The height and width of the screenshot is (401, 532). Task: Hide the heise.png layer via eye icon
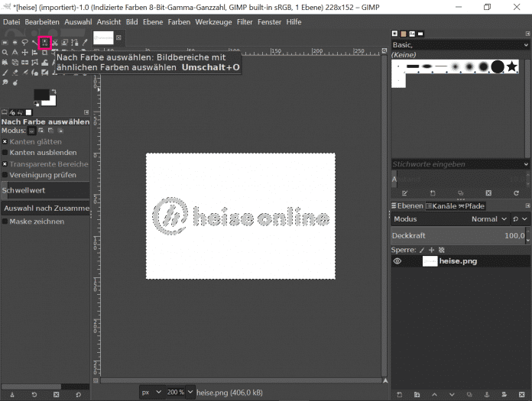pyautogui.click(x=397, y=260)
